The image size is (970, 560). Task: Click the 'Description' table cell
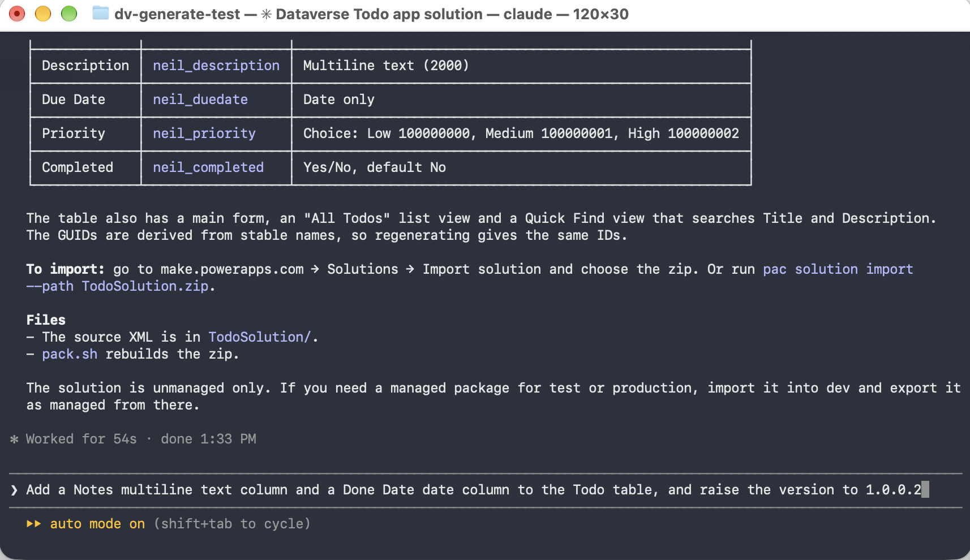(x=85, y=66)
